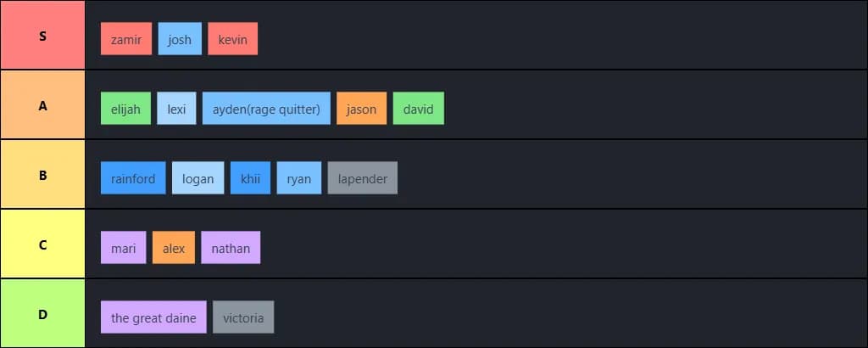Screen dimensions: 868x348
Task: Choose the david tile
Action: point(419,109)
